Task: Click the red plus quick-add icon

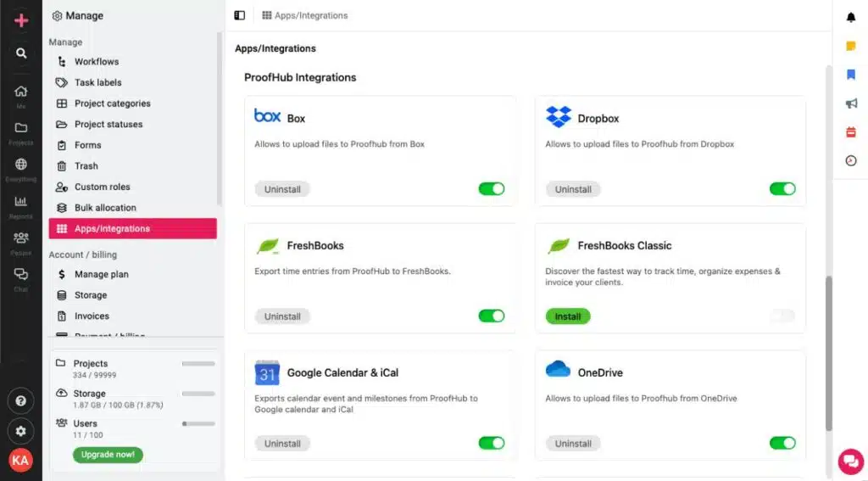Action: pos(21,20)
